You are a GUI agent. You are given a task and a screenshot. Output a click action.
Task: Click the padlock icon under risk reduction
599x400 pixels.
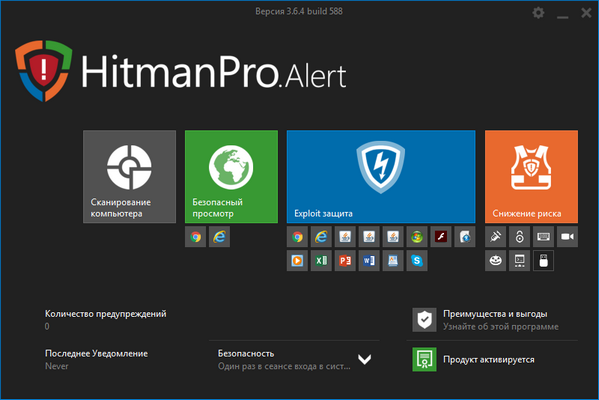coord(520,237)
